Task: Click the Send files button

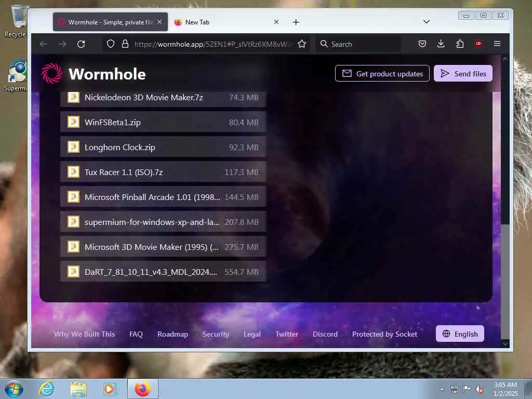Action: [463, 73]
